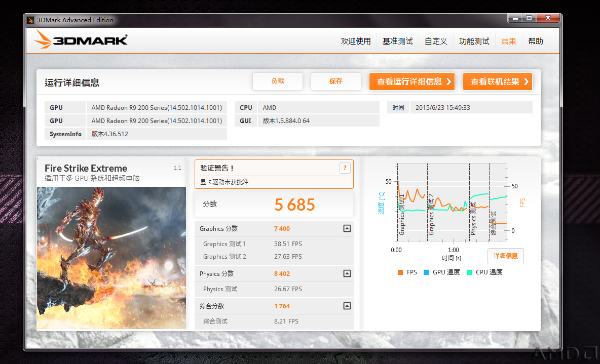Click the Physics 测试 row label

[x=220, y=289]
